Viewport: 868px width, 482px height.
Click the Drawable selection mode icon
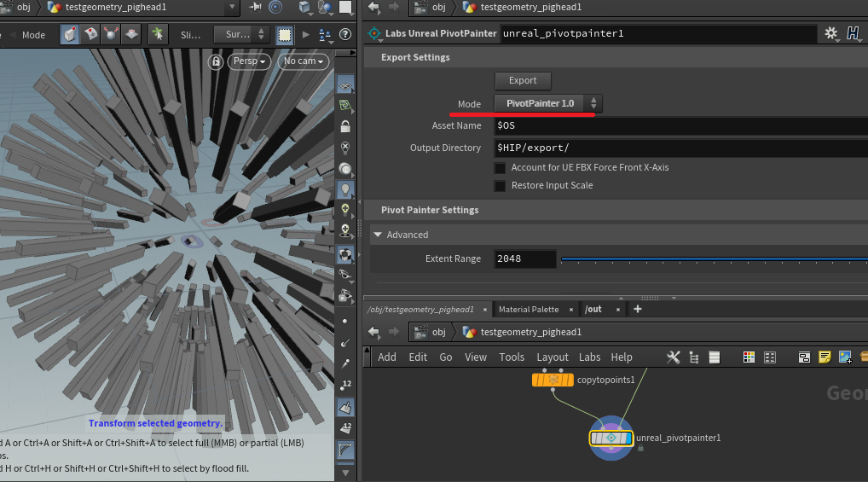pyautogui.click(x=132, y=34)
